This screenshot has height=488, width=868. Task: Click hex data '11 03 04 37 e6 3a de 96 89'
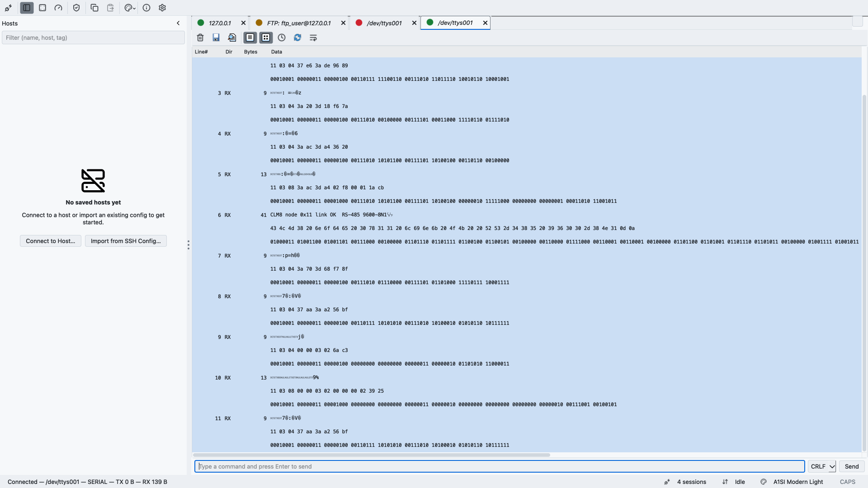tap(309, 66)
